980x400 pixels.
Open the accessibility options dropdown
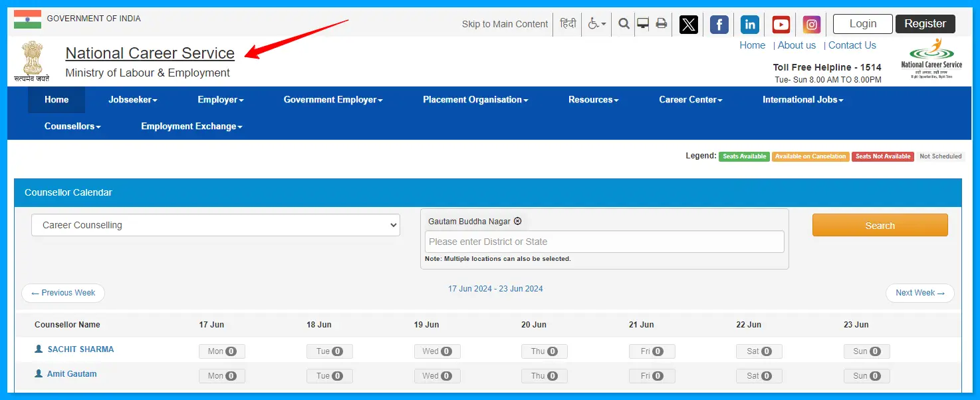pyautogui.click(x=596, y=24)
